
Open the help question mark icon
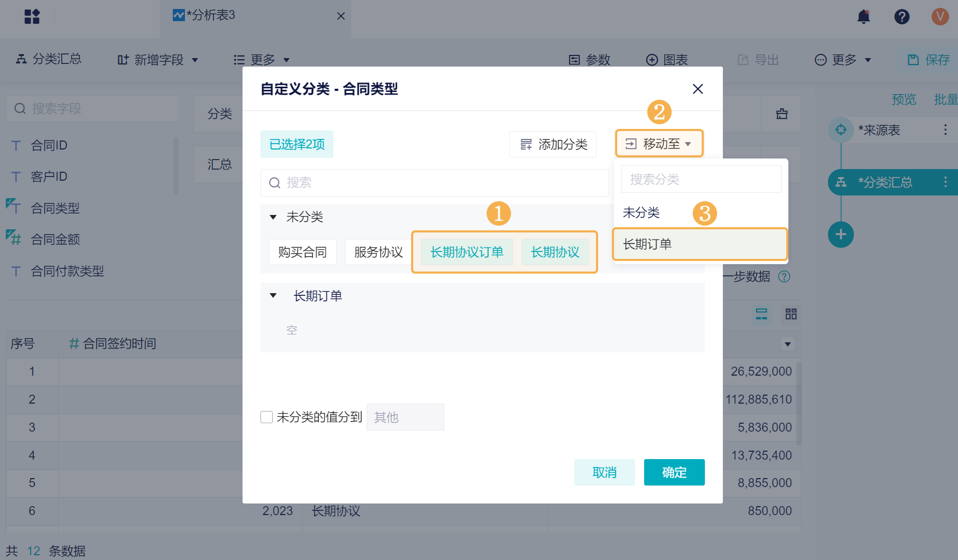click(x=901, y=17)
